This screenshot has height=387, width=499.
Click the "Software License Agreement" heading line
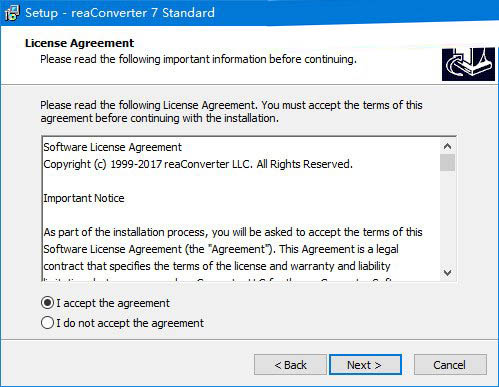pyautogui.click(x=112, y=147)
